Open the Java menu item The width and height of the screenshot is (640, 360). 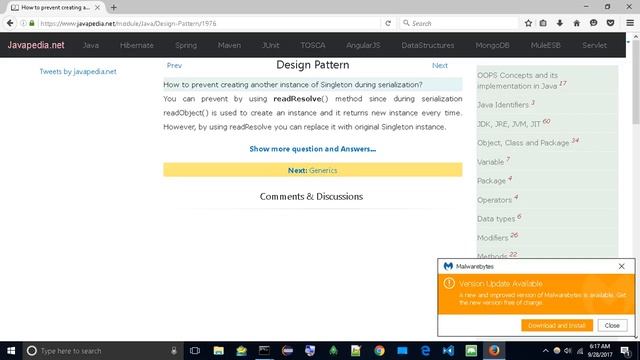[x=91, y=45]
